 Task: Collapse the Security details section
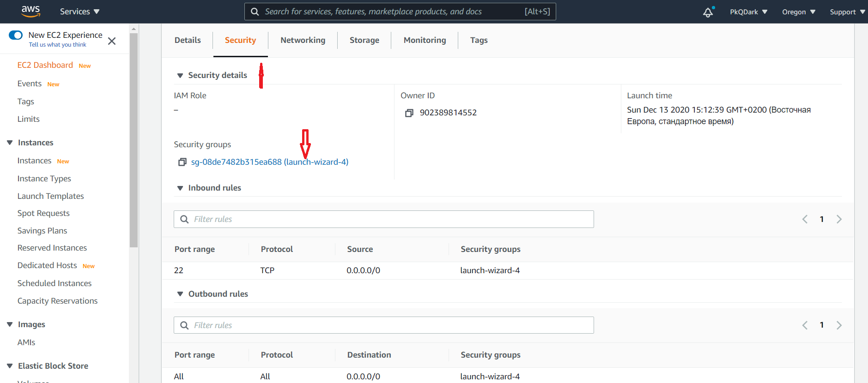180,76
